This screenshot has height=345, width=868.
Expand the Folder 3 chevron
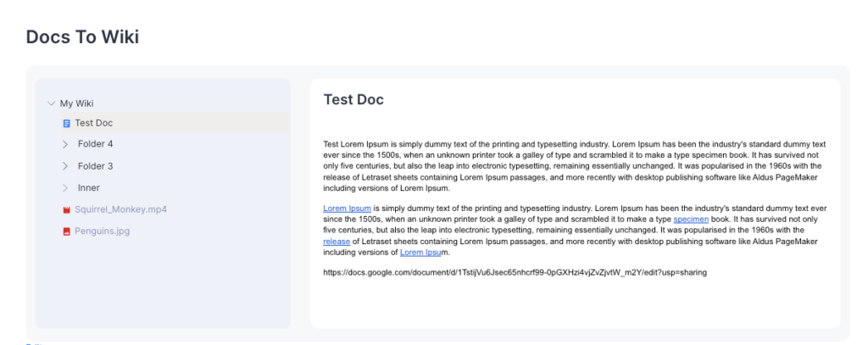(x=65, y=166)
